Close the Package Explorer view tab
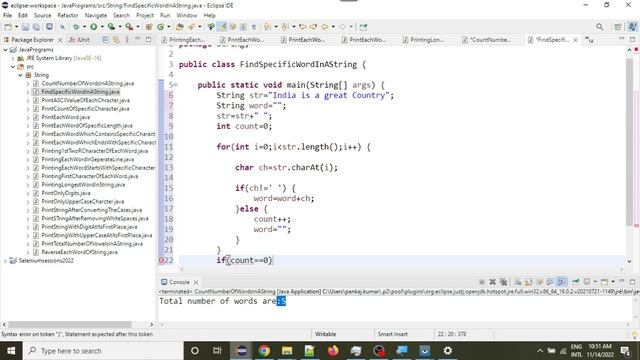The height and width of the screenshot is (360, 640). coord(60,40)
